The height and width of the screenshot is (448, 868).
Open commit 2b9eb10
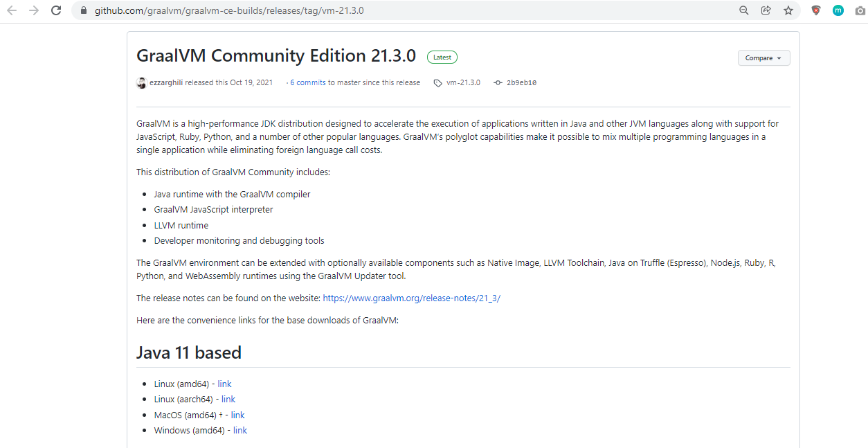pyautogui.click(x=521, y=82)
